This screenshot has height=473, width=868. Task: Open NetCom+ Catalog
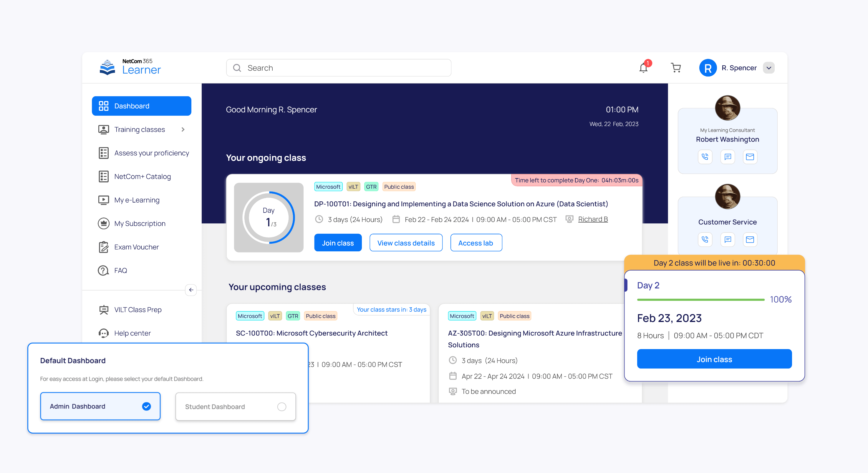(x=135, y=177)
